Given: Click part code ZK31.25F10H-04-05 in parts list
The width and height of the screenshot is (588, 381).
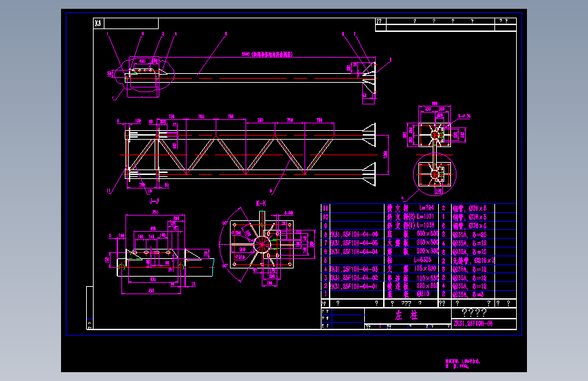Looking at the screenshot, I should click(x=354, y=243).
